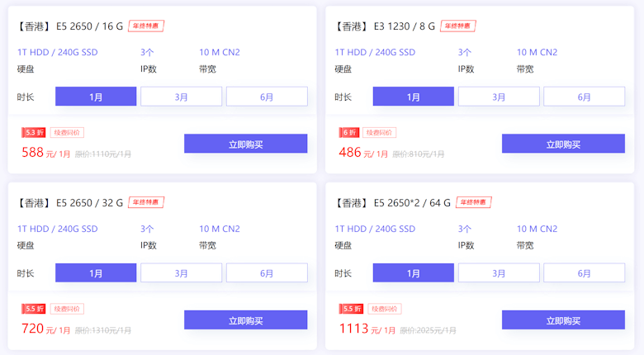The image size is (644, 355).
Task: Select 3月 duration for E5 2650 / 16 G
Action: (181, 97)
